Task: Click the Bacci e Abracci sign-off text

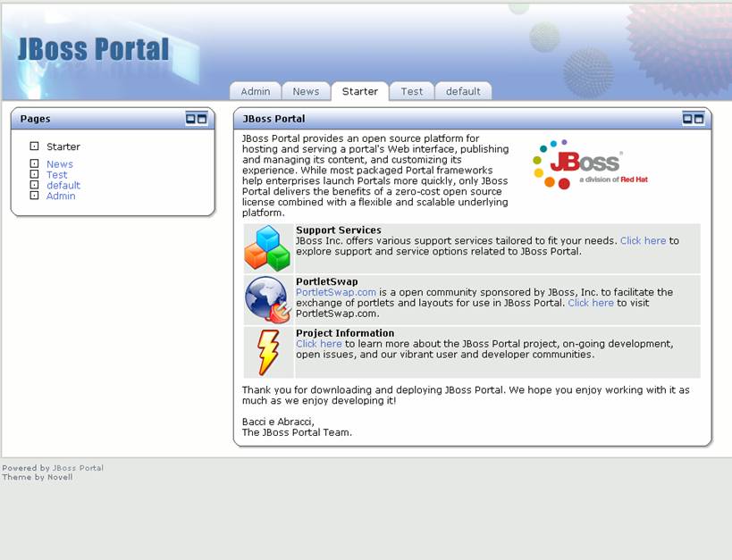Action: pos(278,422)
